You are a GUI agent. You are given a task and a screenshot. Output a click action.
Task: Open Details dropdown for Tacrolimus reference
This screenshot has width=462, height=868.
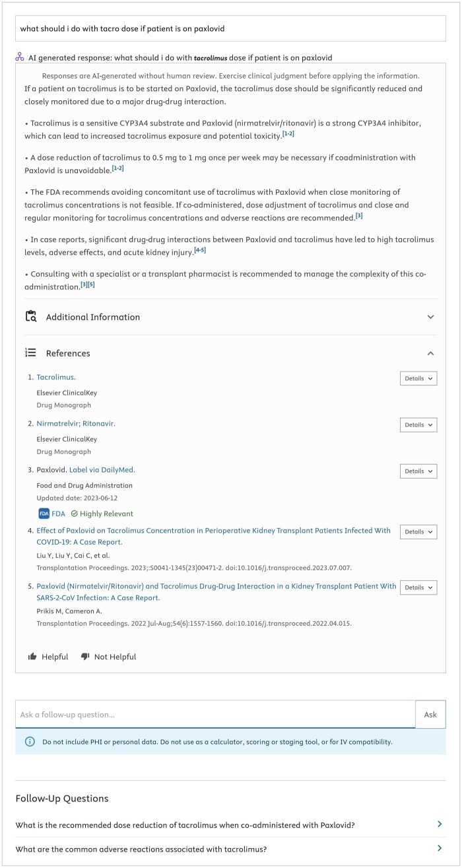(x=418, y=378)
